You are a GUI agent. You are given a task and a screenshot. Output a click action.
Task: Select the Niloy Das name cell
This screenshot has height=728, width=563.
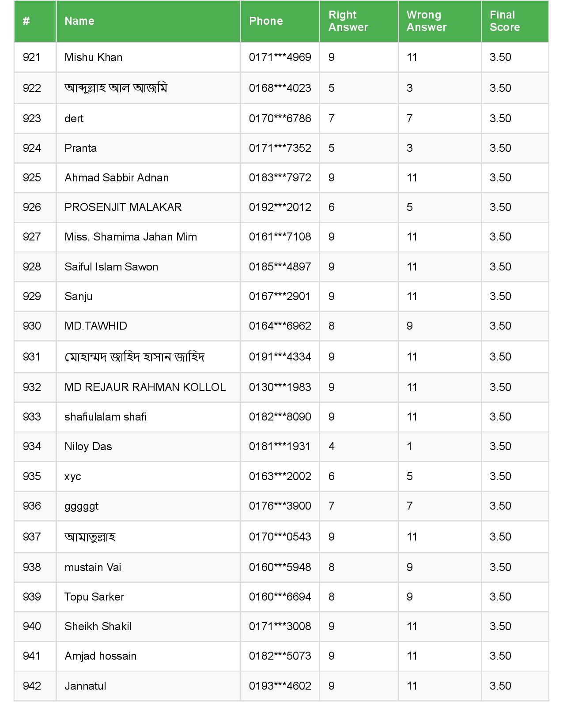88,447
